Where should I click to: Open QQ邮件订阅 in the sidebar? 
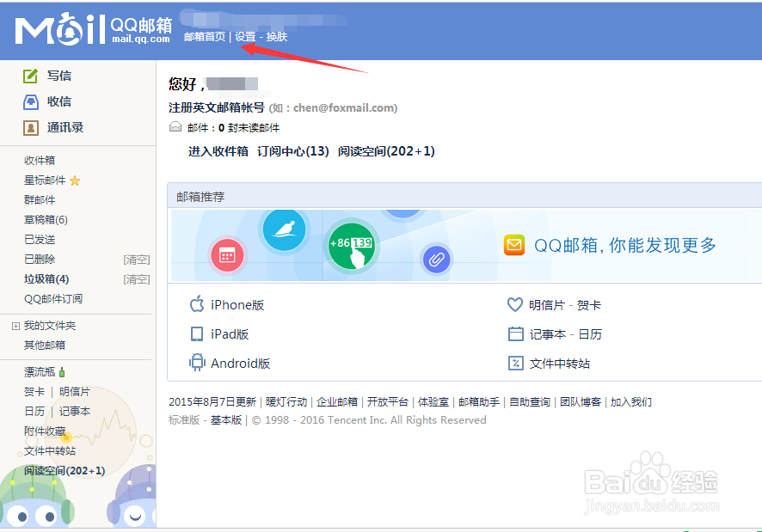pyautogui.click(x=53, y=299)
